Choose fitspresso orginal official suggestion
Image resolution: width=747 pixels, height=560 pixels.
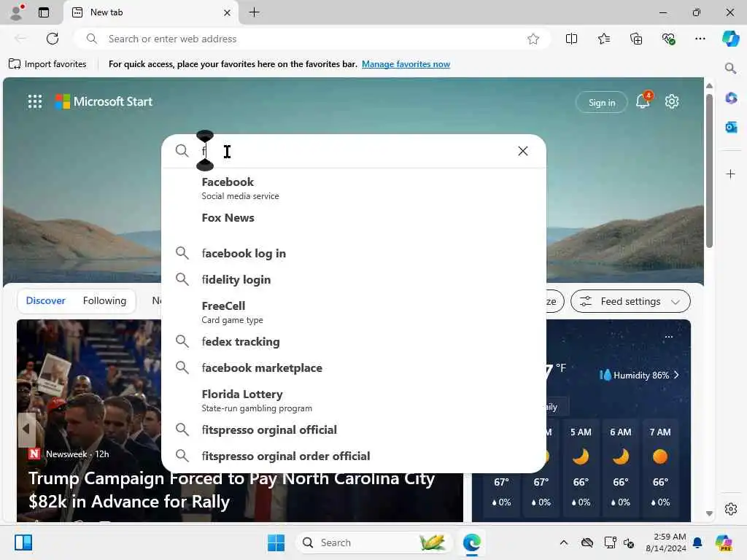[354, 429]
